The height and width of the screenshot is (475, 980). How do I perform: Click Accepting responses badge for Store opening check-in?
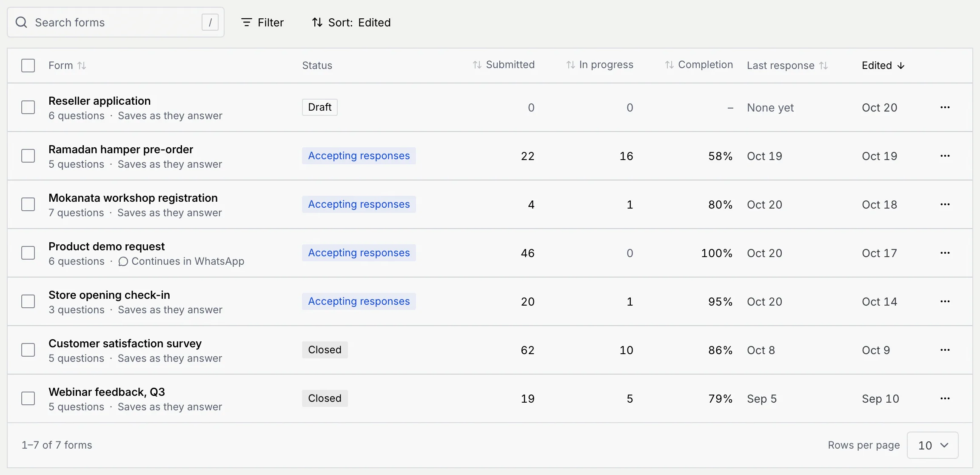tap(359, 301)
